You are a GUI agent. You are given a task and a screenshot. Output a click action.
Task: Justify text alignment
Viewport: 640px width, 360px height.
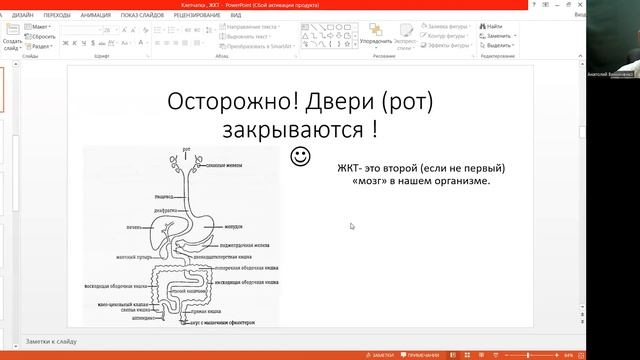coord(185,43)
